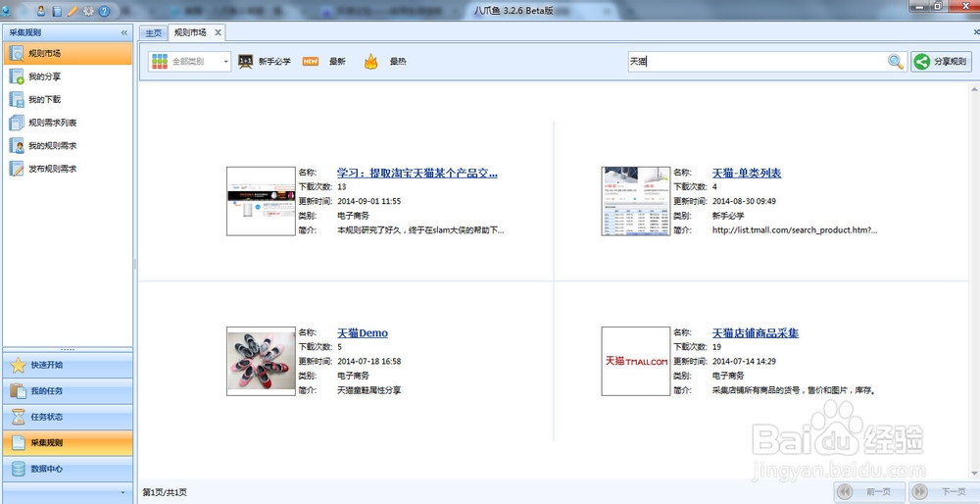Click the clipboard icon for 我的任务
This screenshot has height=504, width=980.
[18, 391]
